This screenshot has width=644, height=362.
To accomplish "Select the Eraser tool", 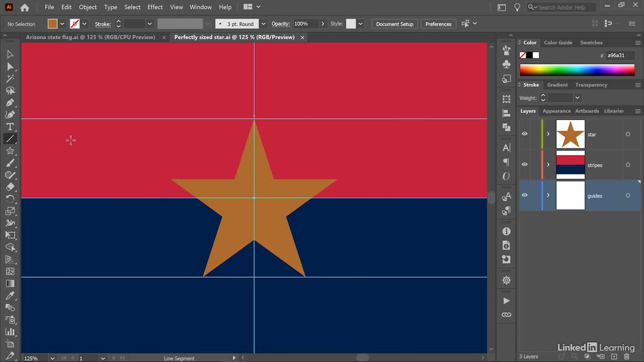I will [10, 187].
